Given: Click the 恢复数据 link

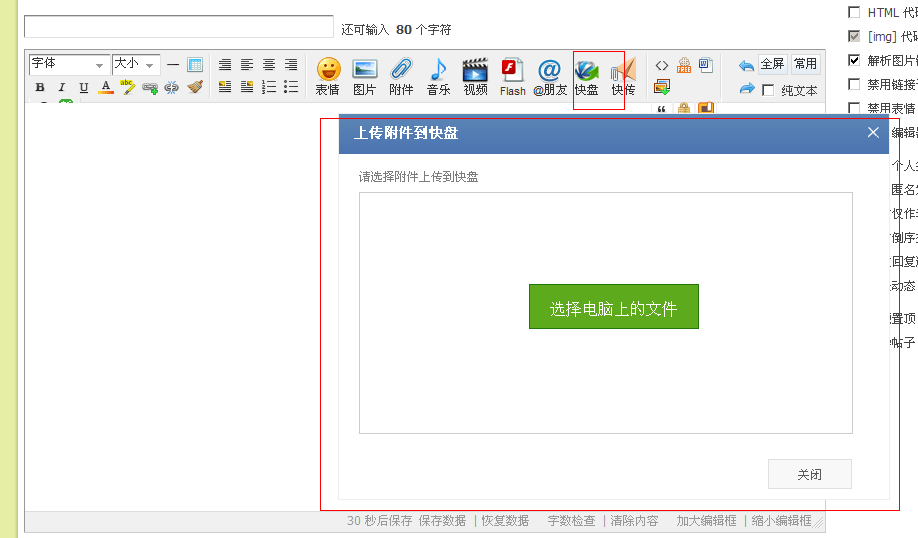Looking at the screenshot, I should click(x=505, y=521).
